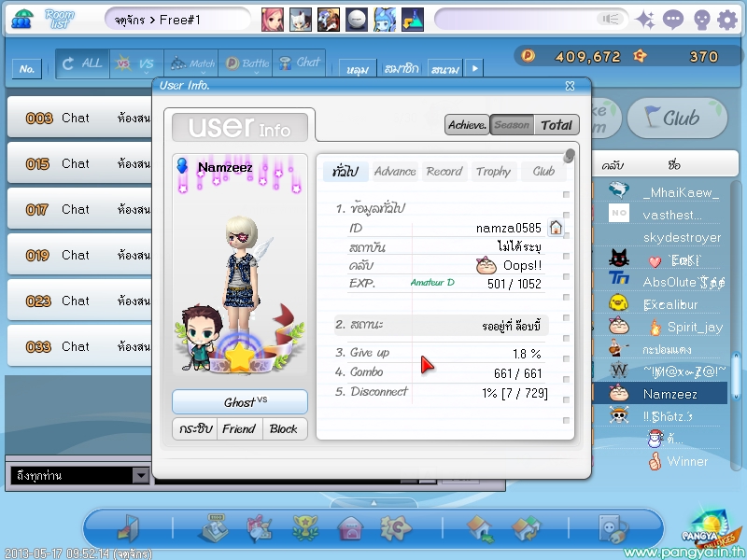Select the ทั่วไป tab in User Info

pos(345,172)
